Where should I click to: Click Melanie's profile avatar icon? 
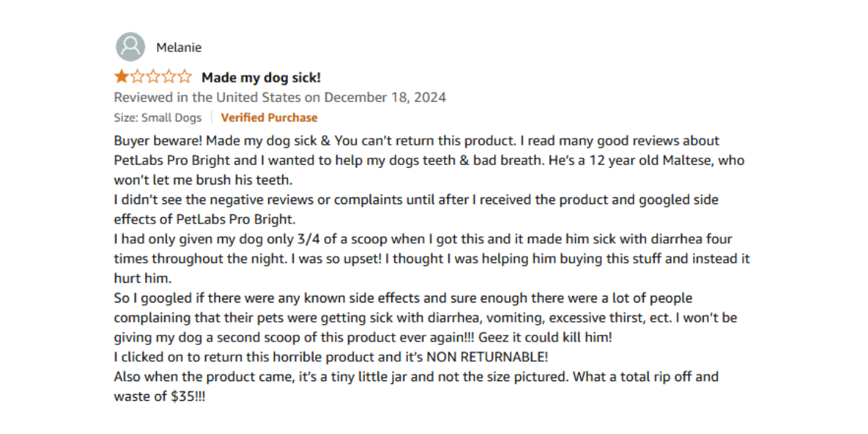click(130, 47)
